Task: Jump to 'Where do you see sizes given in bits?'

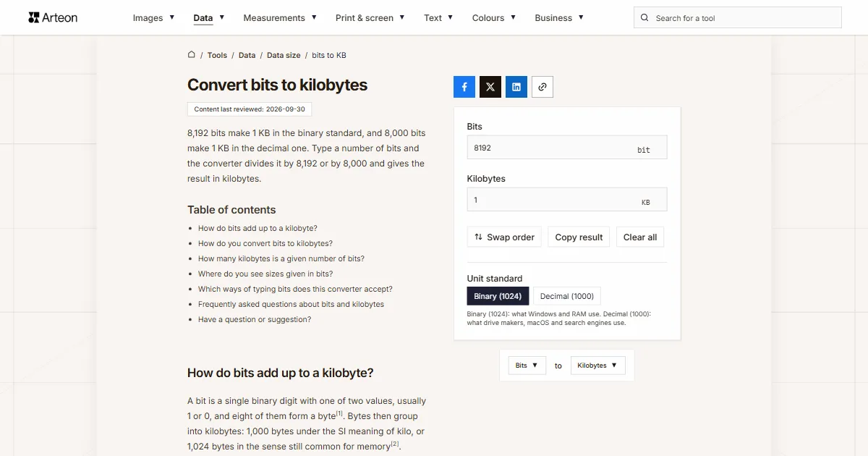Action: [x=265, y=274]
